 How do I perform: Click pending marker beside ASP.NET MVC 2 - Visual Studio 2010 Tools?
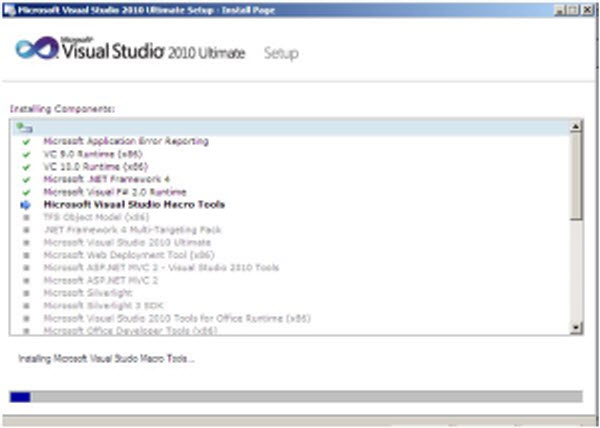[x=26, y=268]
